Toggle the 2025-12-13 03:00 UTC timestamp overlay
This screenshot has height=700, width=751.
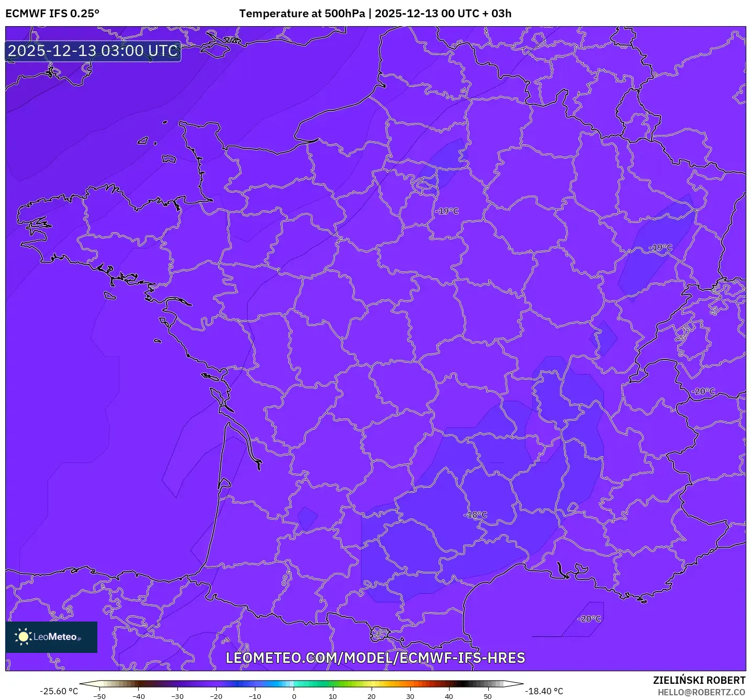(x=92, y=51)
